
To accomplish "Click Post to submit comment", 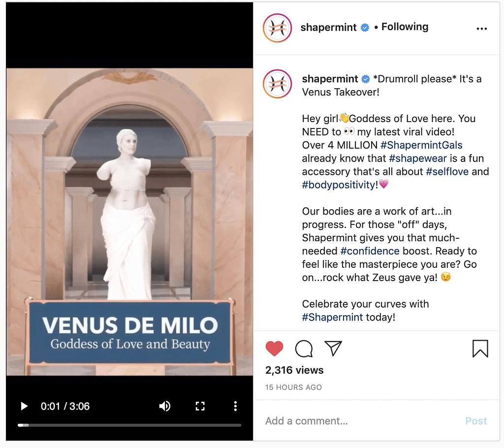I will (476, 420).
